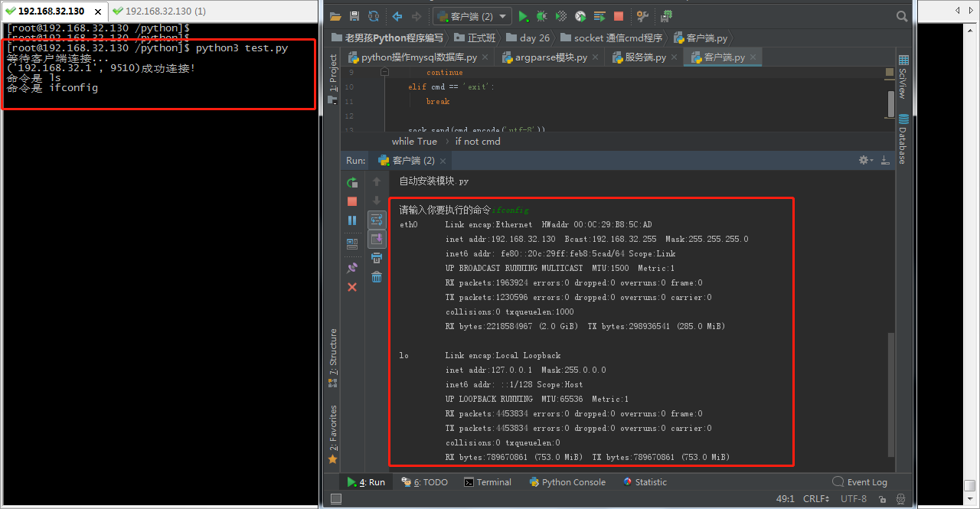The width and height of the screenshot is (980, 509).
Task: Click the Open folder toolbar icon
Action: click(335, 16)
